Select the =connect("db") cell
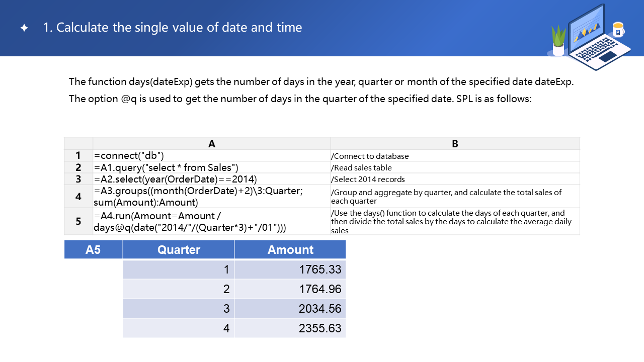644x362 pixels. [x=211, y=156]
